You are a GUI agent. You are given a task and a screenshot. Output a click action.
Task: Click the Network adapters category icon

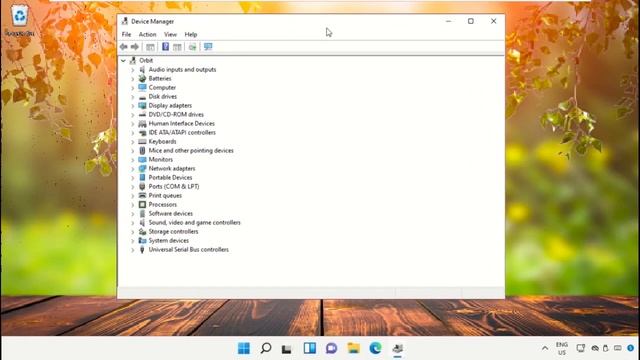coord(142,168)
